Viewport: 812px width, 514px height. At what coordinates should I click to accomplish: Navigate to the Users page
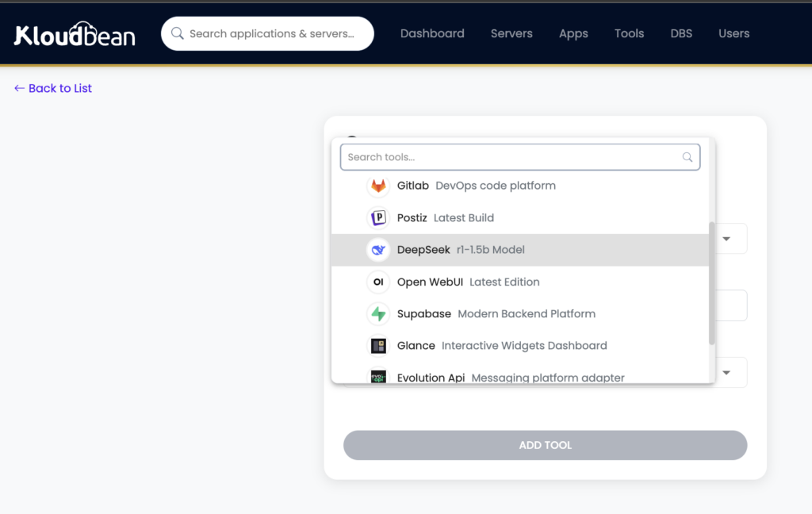(x=733, y=33)
